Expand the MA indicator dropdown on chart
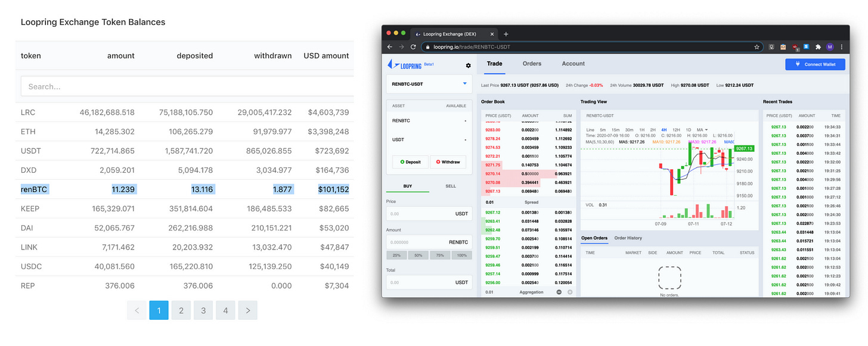Viewport: 868px width, 346px height. coord(702,130)
